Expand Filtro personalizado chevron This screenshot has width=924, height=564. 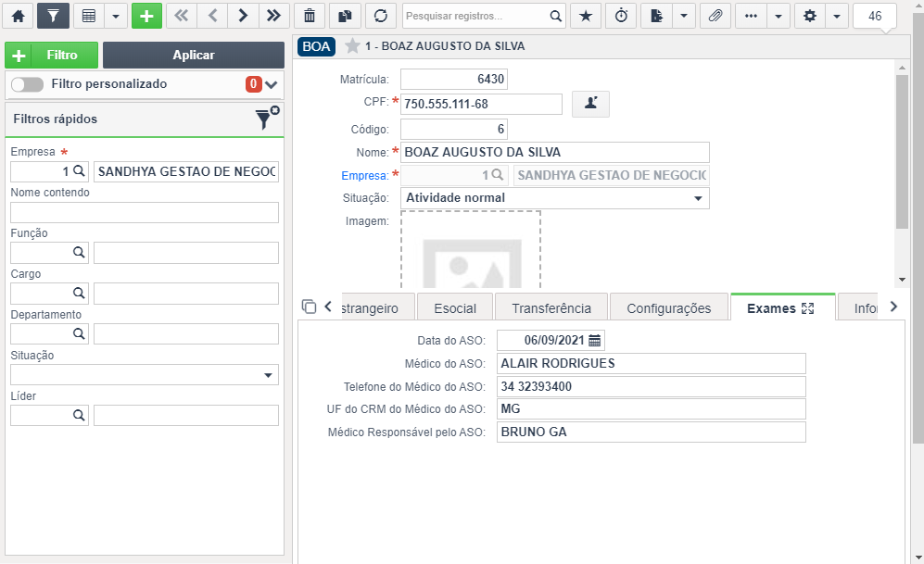coord(271,84)
